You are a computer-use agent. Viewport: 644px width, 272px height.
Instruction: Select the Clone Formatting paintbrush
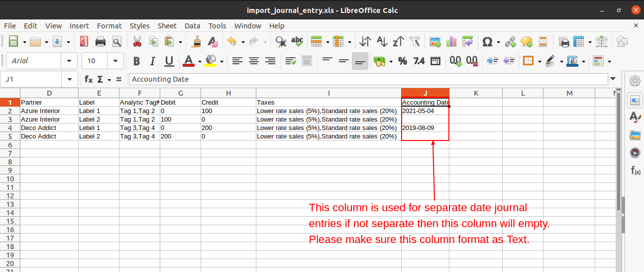point(197,41)
